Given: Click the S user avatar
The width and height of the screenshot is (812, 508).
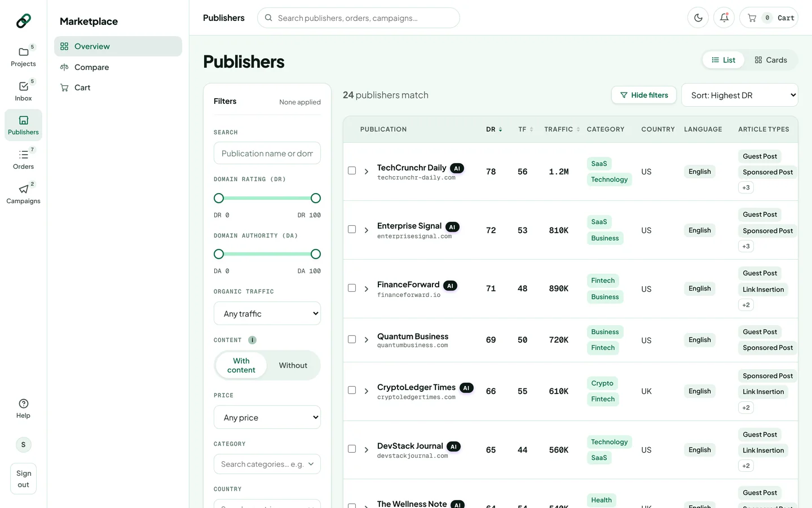Looking at the screenshot, I should point(23,445).
